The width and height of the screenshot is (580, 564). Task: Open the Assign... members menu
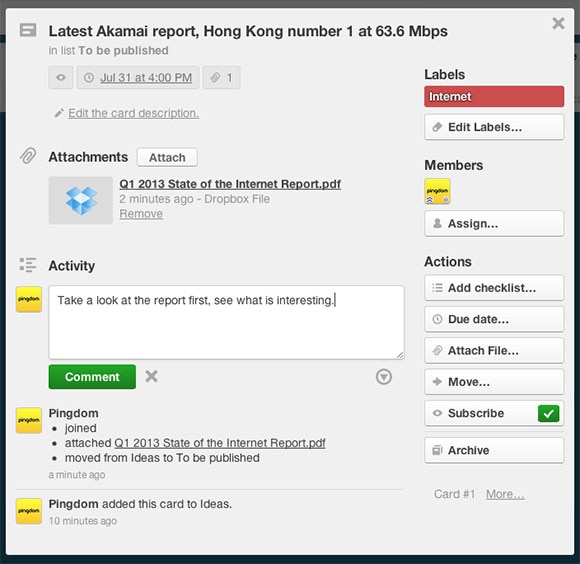pos(494,223)
